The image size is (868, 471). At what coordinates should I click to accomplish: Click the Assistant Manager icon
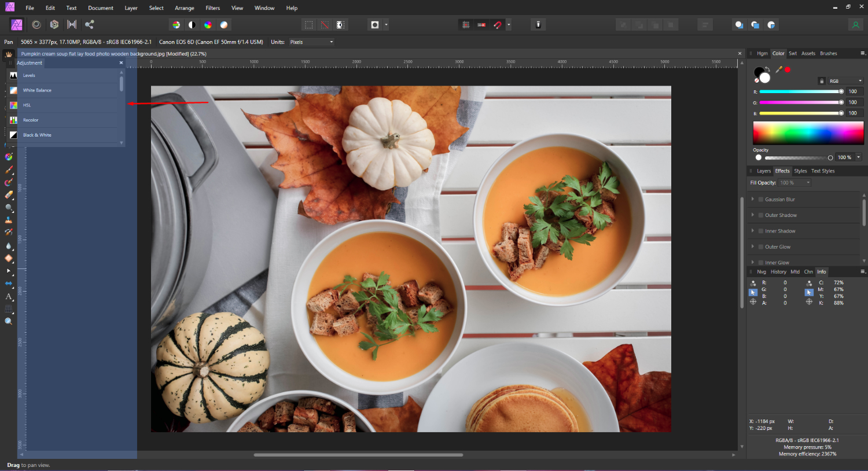click(538, 25)
